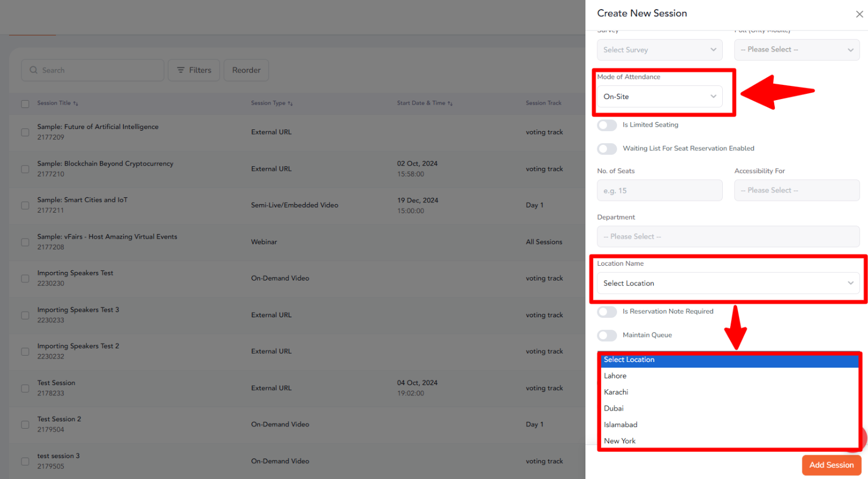Click the Reorder button
Image resolution: width=868 pixels, height=479 pixels.
(x=246, y=70)
